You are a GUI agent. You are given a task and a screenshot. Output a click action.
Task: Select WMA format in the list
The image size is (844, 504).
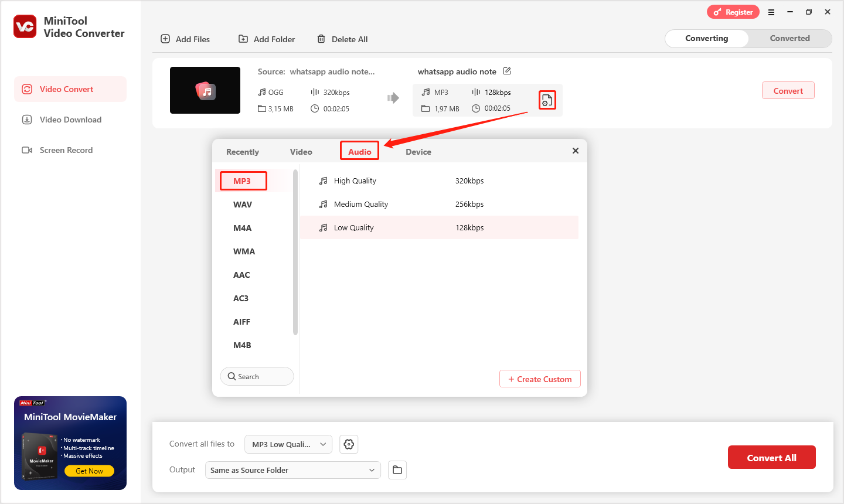(x=244, y=251)
